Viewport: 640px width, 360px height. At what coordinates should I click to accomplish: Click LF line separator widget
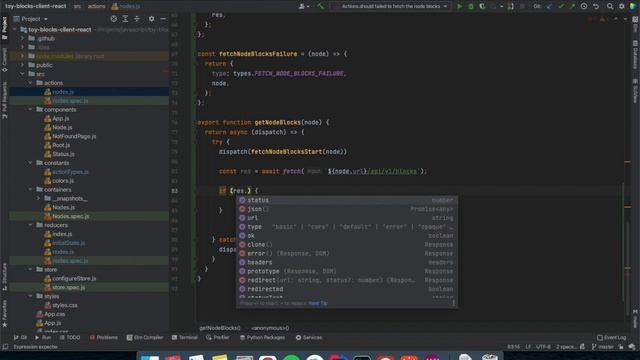[528, 347]
